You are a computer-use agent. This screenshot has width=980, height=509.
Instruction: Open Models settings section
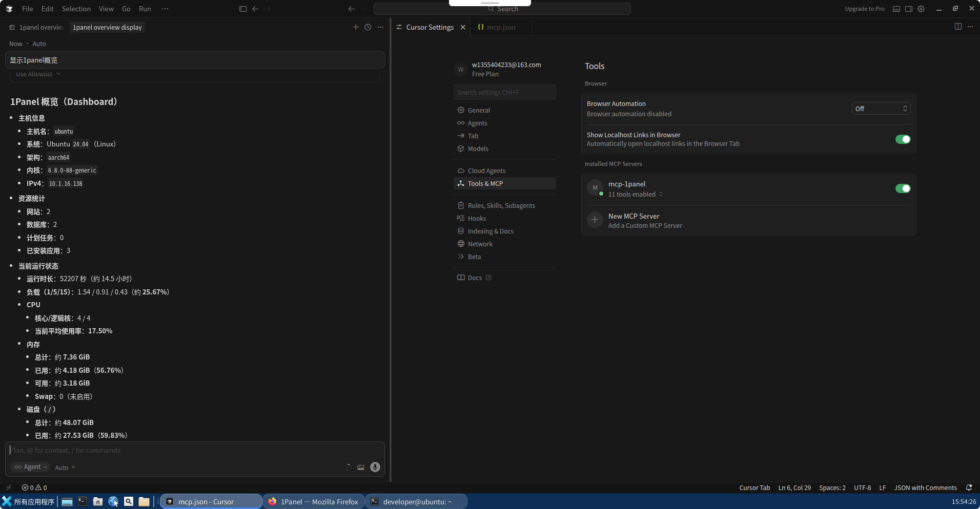[504, 149]
